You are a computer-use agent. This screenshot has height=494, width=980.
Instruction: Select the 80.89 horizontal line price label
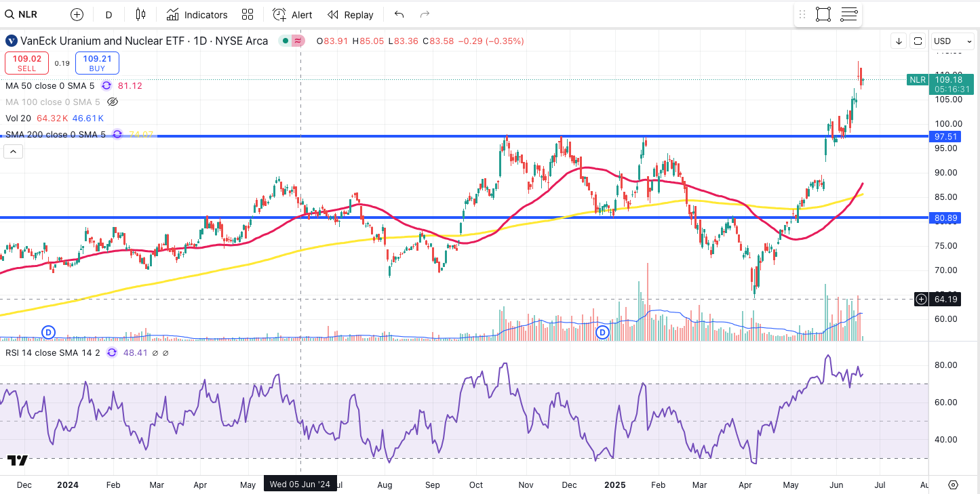[x=946, y=218]
